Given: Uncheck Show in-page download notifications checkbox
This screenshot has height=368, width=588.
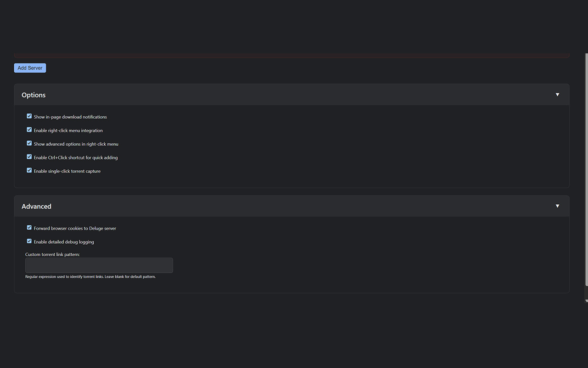Looking at the screenshot, I should point(29,116).
